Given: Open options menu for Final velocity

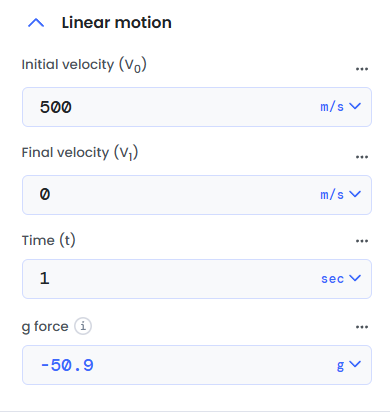Looking at the screenshot, I should (x=362, y=157).
